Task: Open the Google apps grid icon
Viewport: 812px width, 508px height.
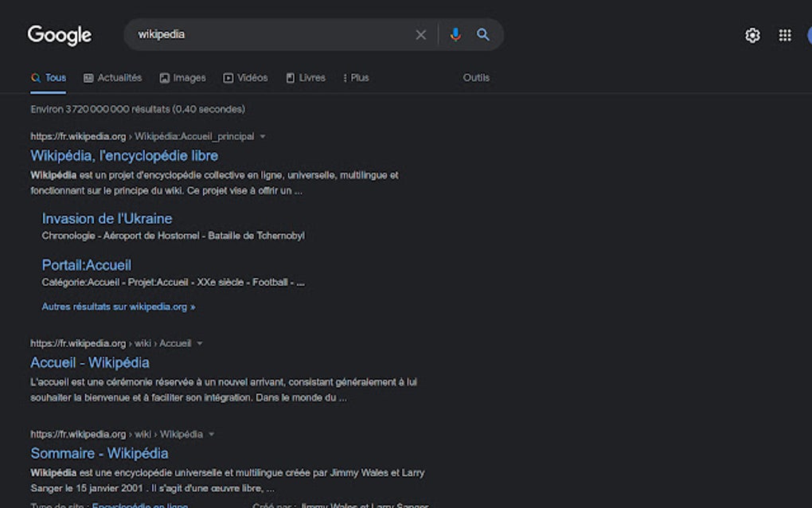Action: (785, 35)
